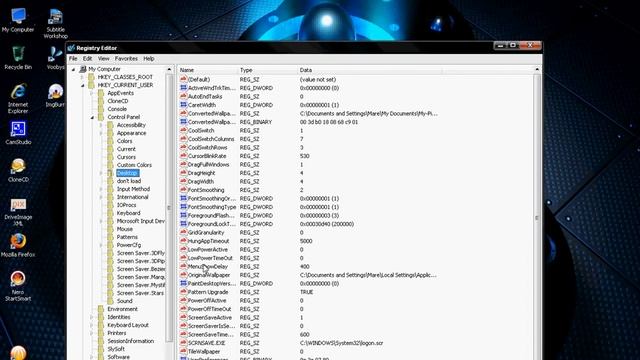Select the CursorBlinkRate value
Viewport: 640px width, 360px height.
tap(207, 156)
